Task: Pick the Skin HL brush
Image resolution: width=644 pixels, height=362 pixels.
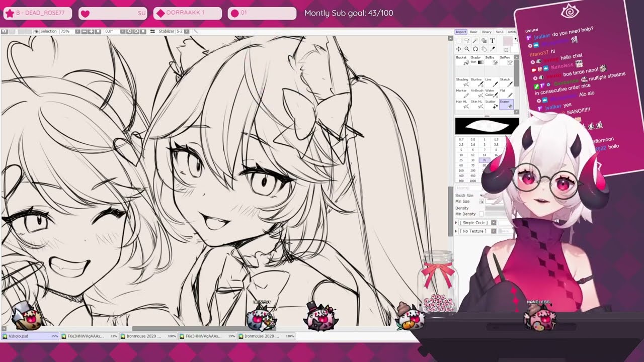Action: coord(477,105)
